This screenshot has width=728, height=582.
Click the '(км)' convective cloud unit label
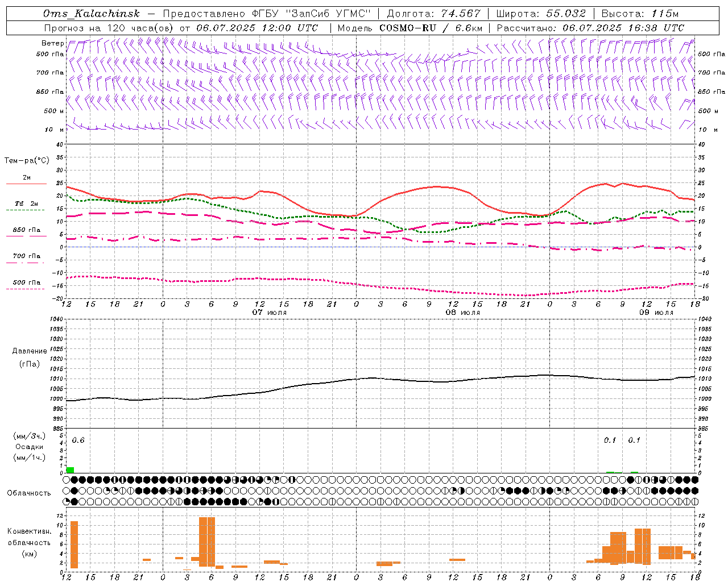click(29, 554)
